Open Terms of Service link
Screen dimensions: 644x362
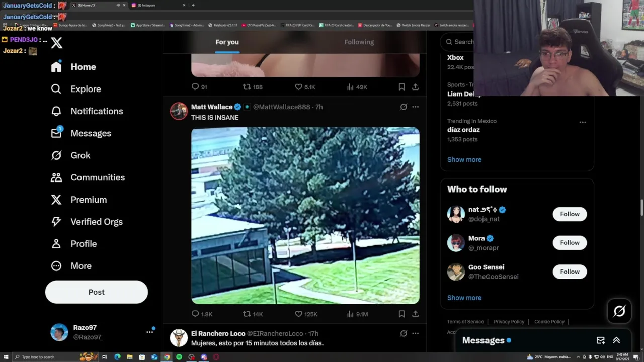[x=465, y=322]
